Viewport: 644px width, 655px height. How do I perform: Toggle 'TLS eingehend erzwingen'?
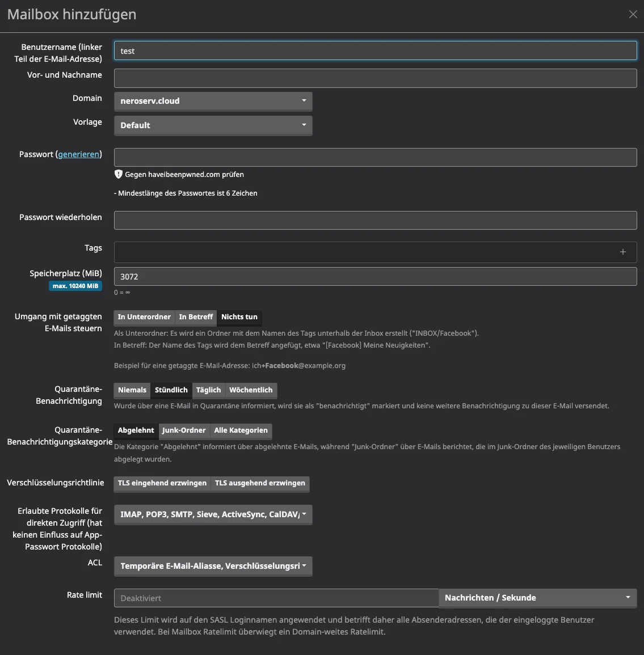(x=162, y=483)
